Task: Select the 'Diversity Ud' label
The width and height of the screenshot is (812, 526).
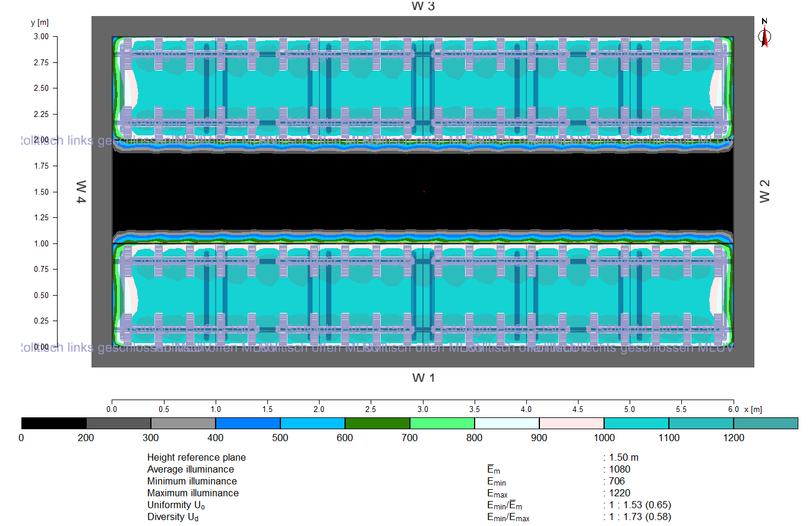Action: pos(174,517)
